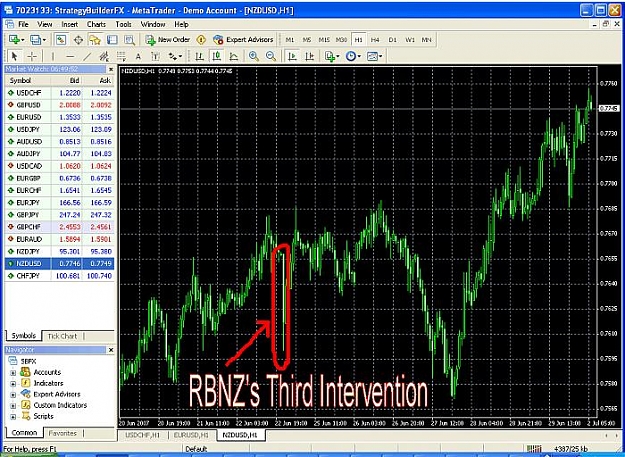This screenshot has height=457, width=625.
Task: Switch chart to Candlesticks mode
Action: pos(216,56)
